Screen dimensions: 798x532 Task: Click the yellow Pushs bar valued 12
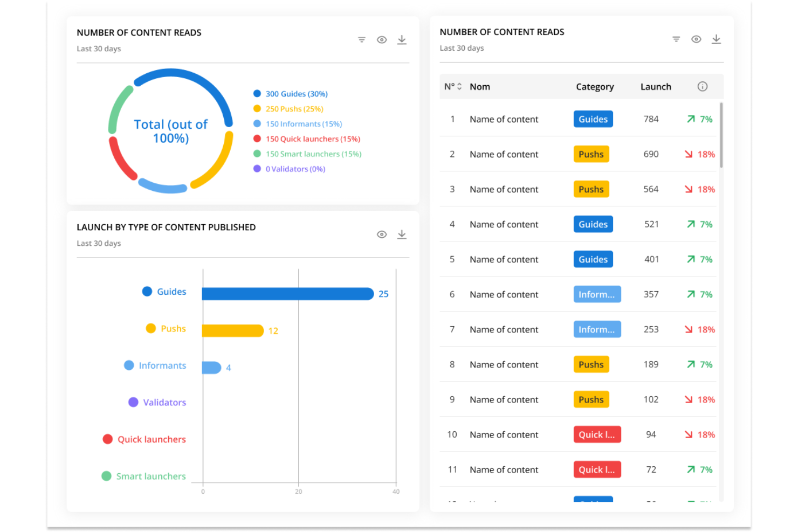233,330
